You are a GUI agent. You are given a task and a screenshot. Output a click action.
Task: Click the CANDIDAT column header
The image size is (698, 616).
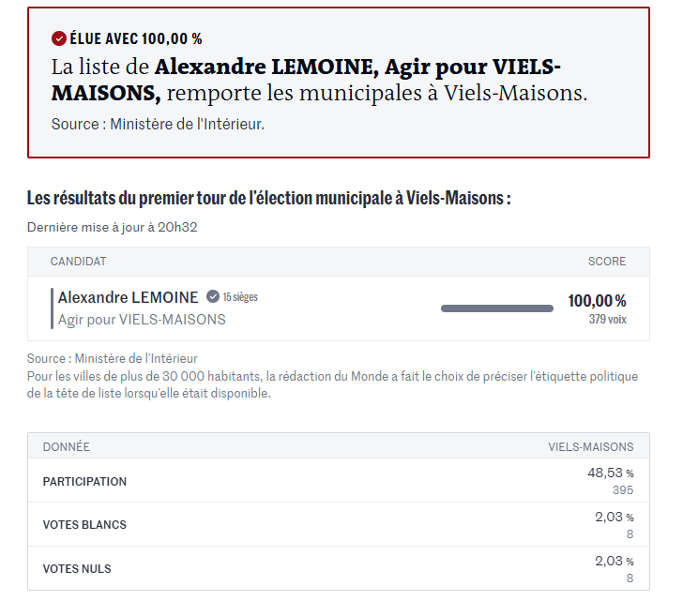(78, 262)
